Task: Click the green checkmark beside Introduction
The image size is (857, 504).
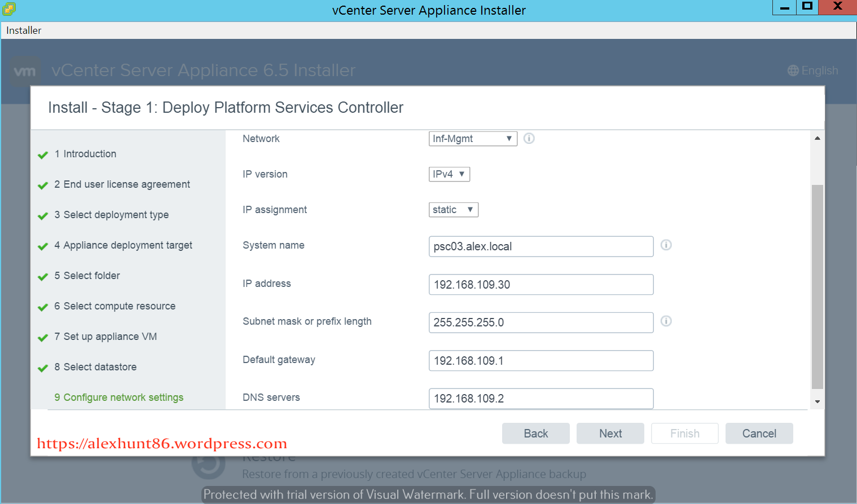Action: click(42, 155)
